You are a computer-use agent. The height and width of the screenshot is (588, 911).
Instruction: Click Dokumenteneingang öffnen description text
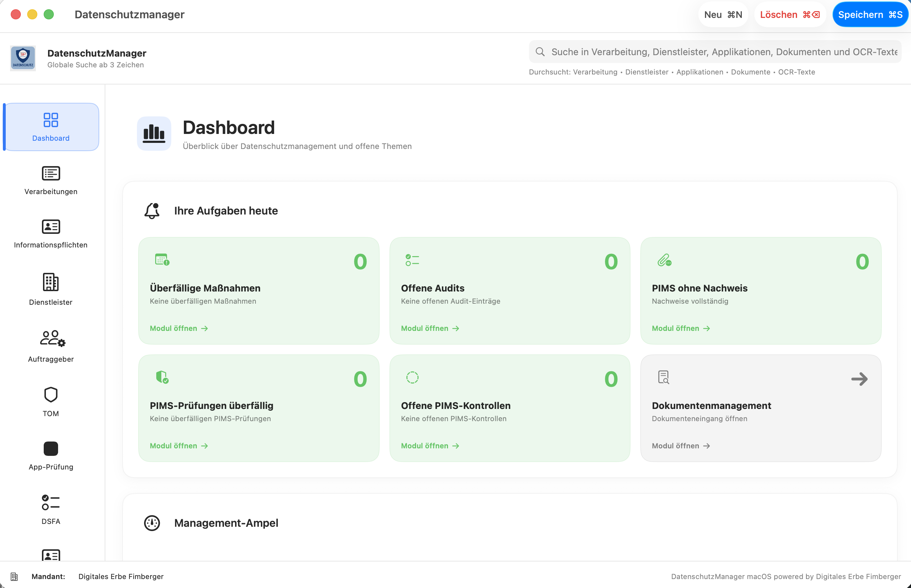(699, 419)
